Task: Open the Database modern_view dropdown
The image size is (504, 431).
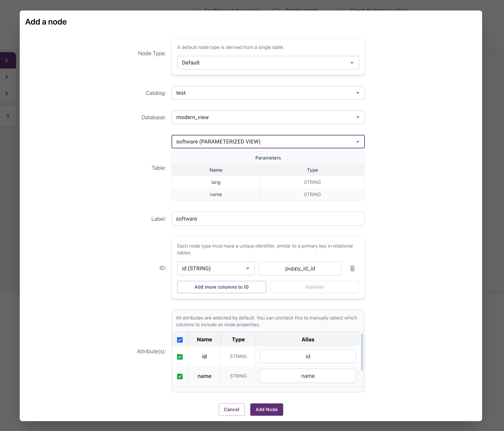Action: pyautogui.click(x=268, y=117)
